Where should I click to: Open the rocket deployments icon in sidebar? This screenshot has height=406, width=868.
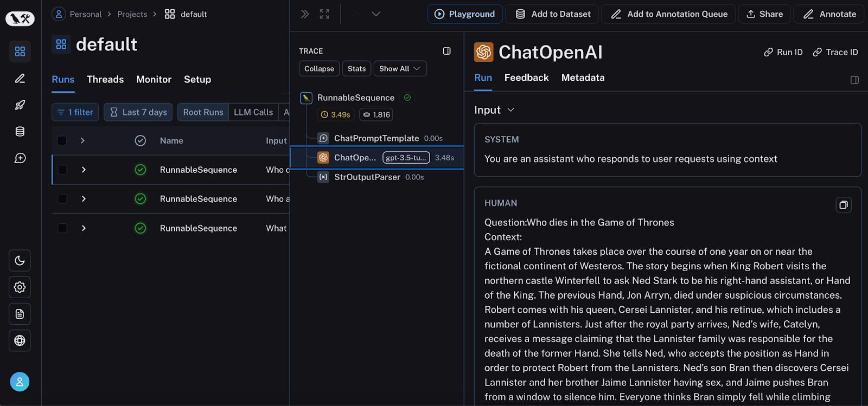point(20,105)
